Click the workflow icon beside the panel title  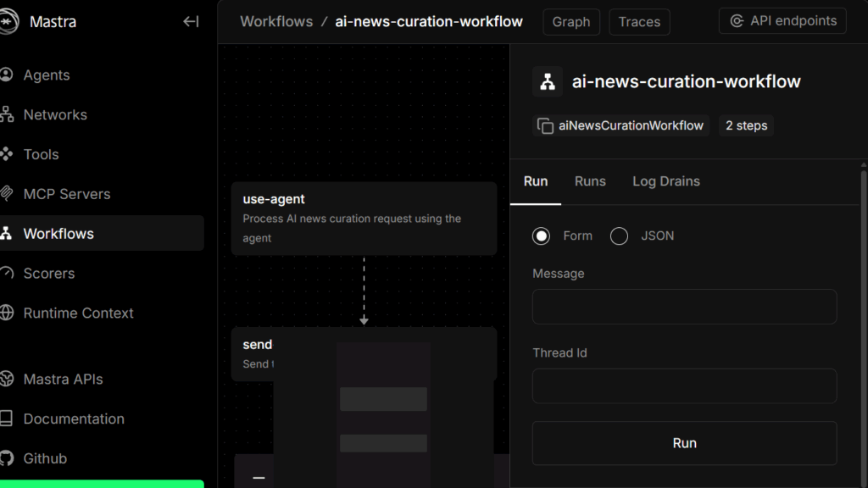(548, 82)
